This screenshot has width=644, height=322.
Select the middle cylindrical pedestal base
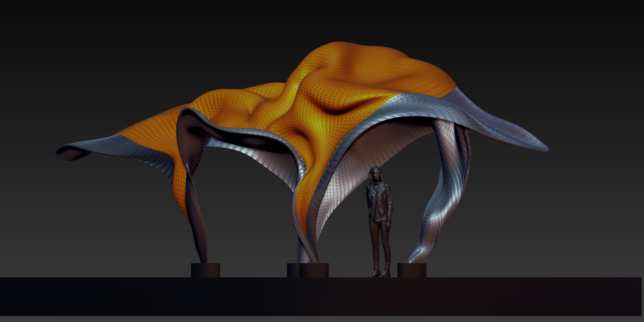coord(308,270)
